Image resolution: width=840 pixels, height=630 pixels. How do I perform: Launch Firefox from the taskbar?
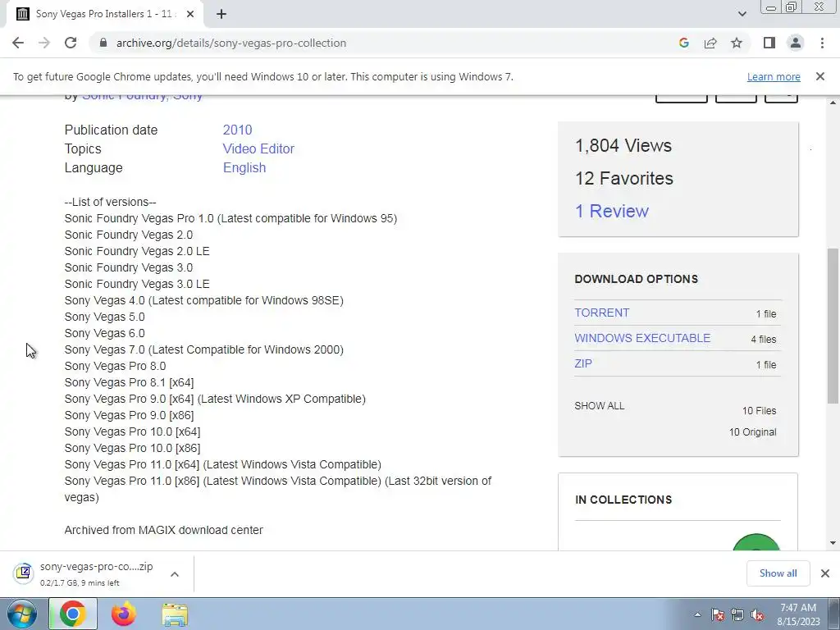[x=124, y=614]
